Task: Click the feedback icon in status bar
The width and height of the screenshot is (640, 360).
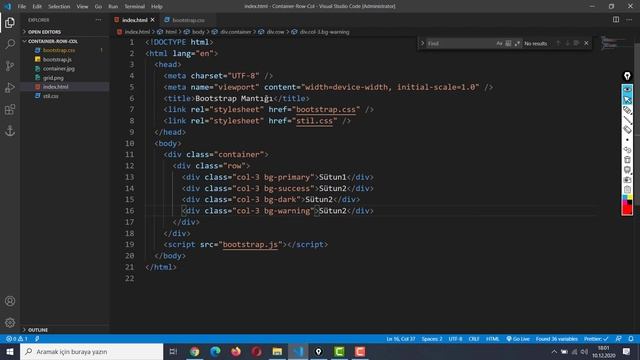Action: (x=618, y=339)
